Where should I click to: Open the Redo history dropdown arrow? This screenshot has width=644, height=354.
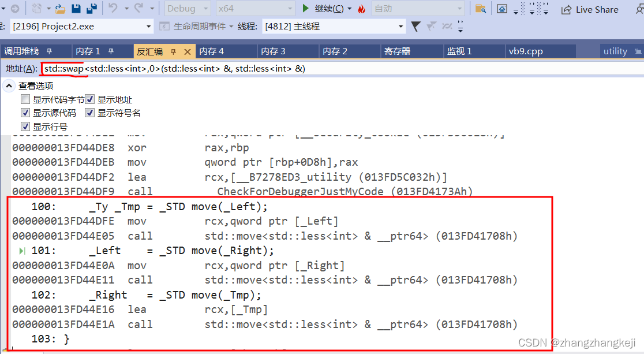152,9
